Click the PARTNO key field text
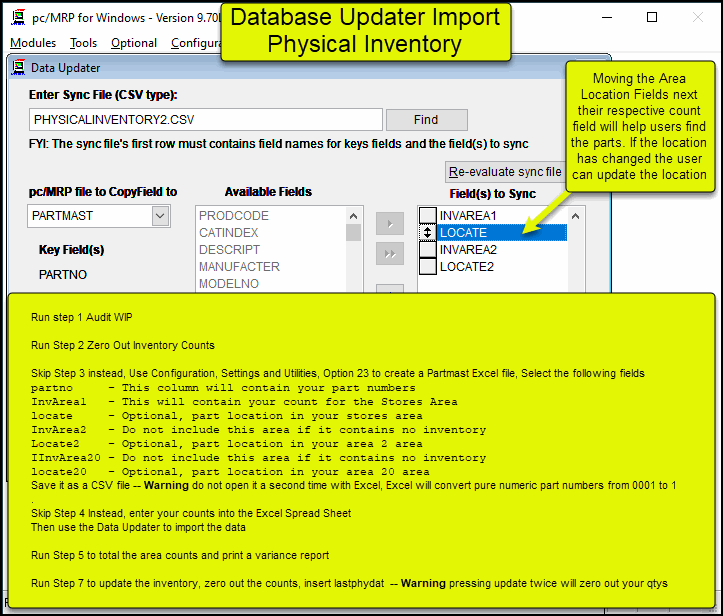This screenshot has height=616, width=723. tap(63, 275)
